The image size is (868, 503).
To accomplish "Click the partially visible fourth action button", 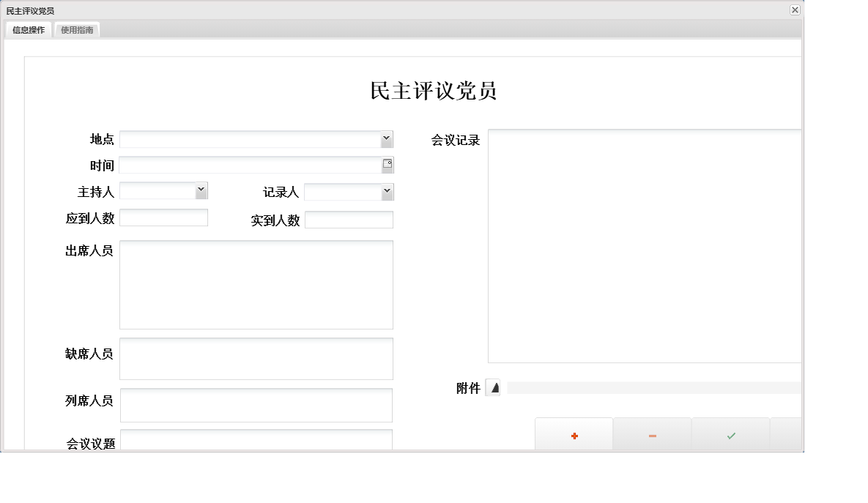I will [787, 436].
